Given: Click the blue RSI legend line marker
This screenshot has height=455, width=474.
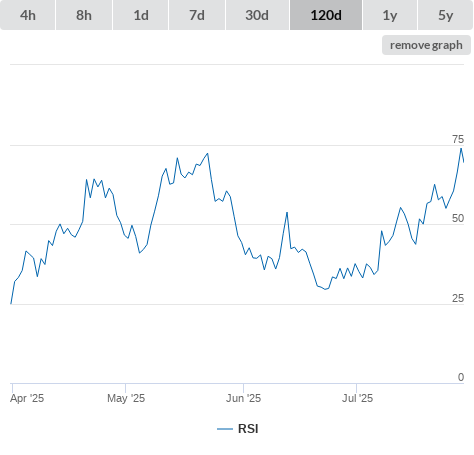Looking at the screenshot, I should [225, 429].
